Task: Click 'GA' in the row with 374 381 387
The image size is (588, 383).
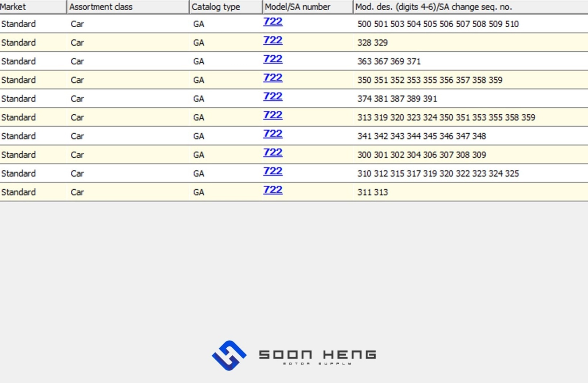Action: click(x=199, y=99)
